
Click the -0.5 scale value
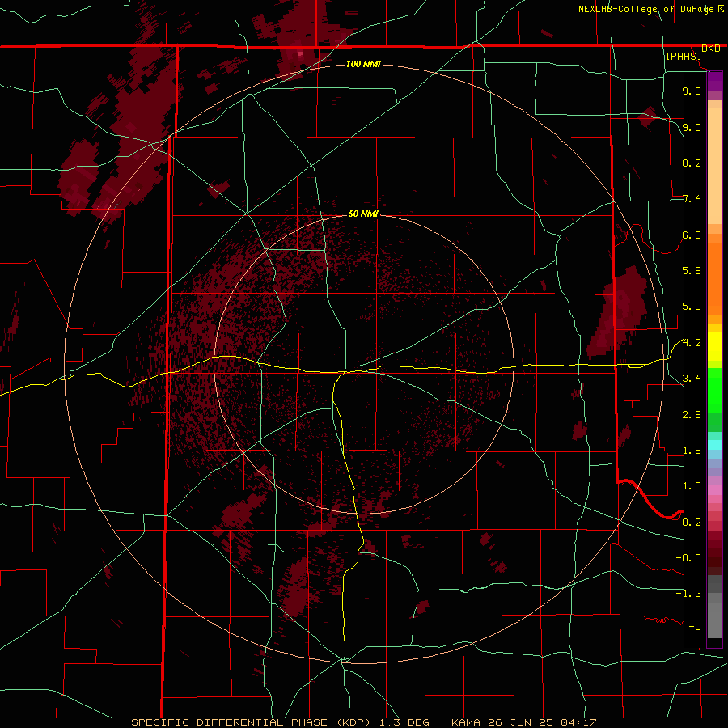688,558
